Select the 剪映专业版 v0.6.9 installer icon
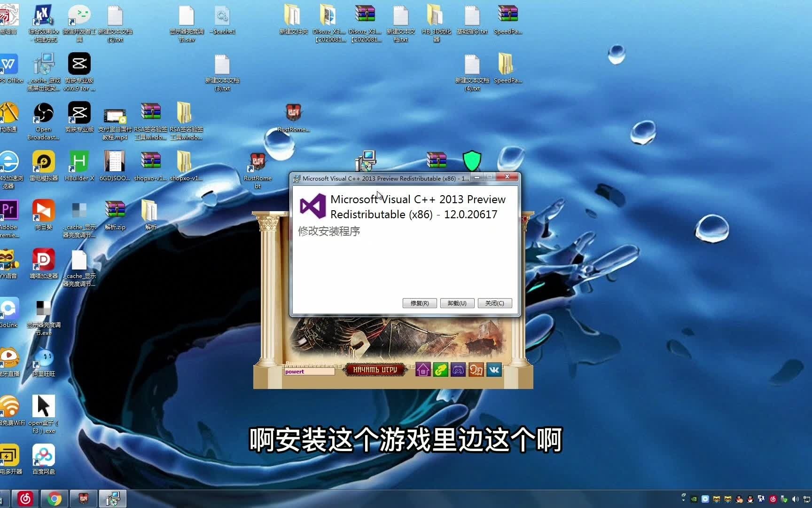This screenshot has height=508, width=812. pos(79,72)
